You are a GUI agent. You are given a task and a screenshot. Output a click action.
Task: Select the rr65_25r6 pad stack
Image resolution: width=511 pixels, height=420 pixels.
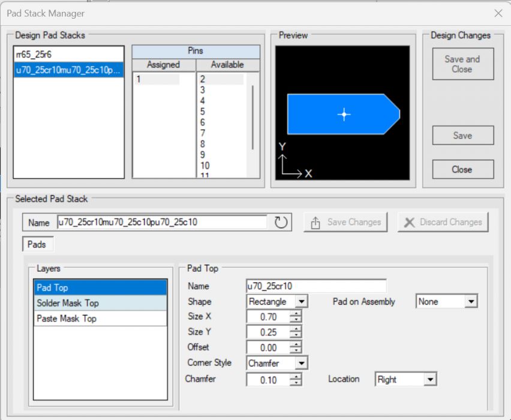point(35,55)
